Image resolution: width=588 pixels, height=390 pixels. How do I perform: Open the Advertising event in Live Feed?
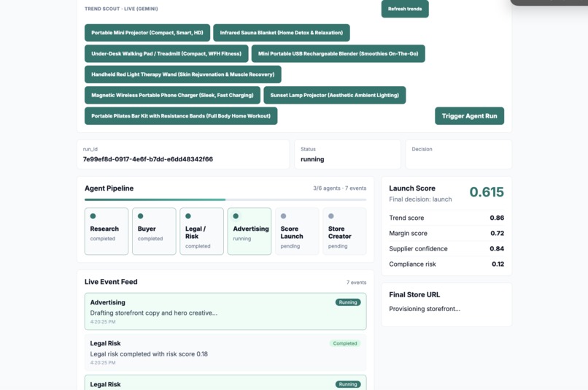tap(225, 312)
